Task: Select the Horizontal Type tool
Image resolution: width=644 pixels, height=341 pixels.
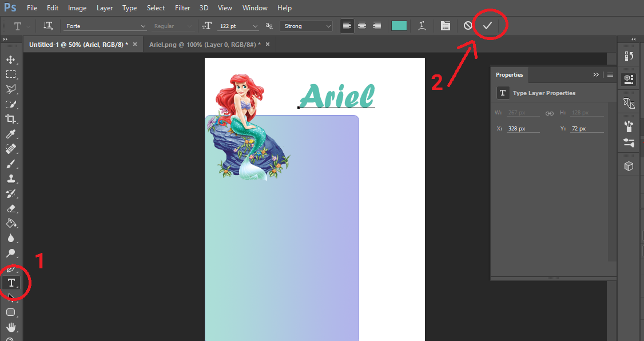Action: pyautogui.click(x=11, y=283)
